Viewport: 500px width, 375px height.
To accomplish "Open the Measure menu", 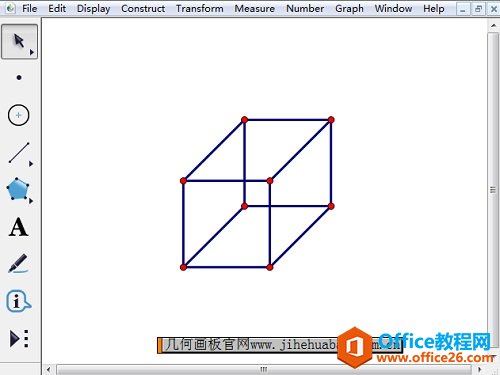I will point(255,8).
